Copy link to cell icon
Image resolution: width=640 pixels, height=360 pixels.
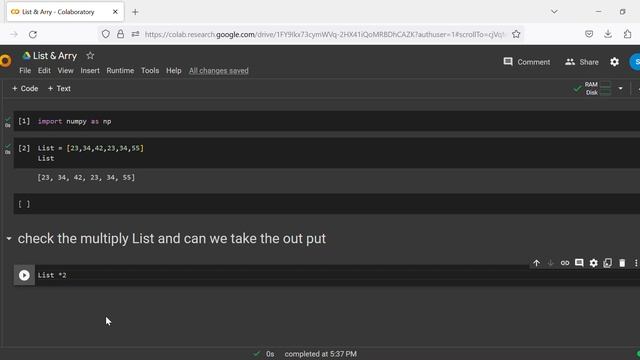coord(565,263)
